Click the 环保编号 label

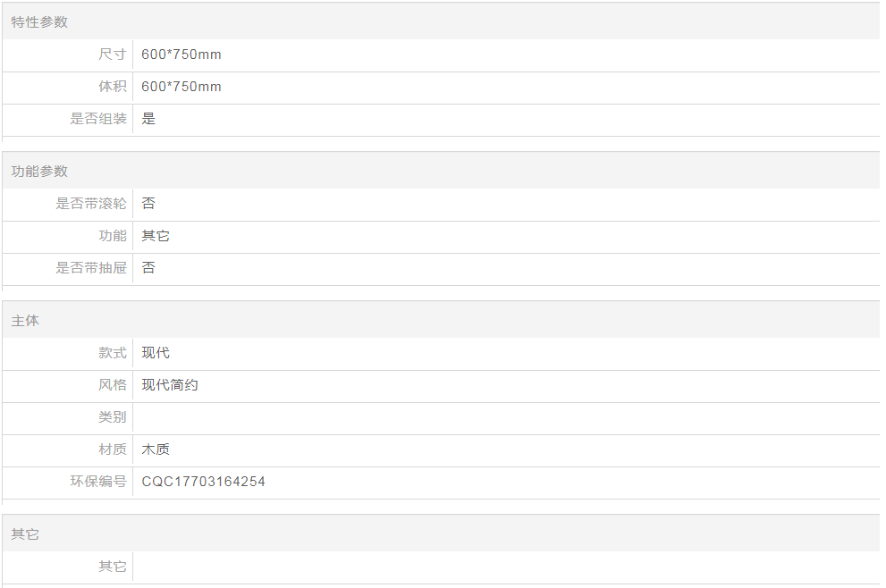click(x=98, y=482)
